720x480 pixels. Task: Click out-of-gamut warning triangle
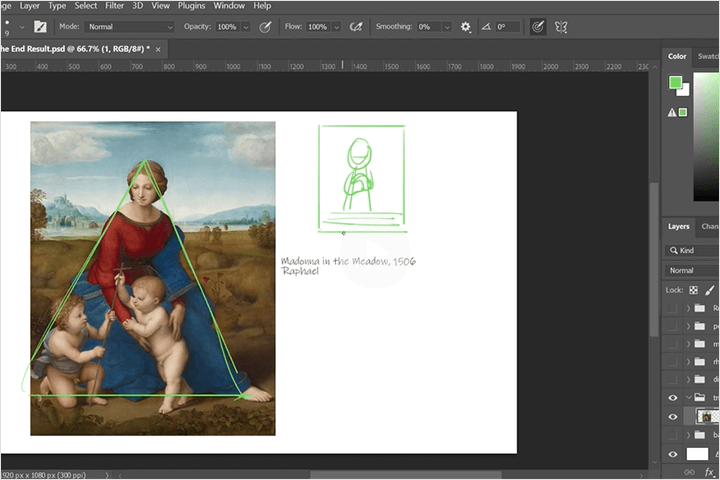point(672,112)
